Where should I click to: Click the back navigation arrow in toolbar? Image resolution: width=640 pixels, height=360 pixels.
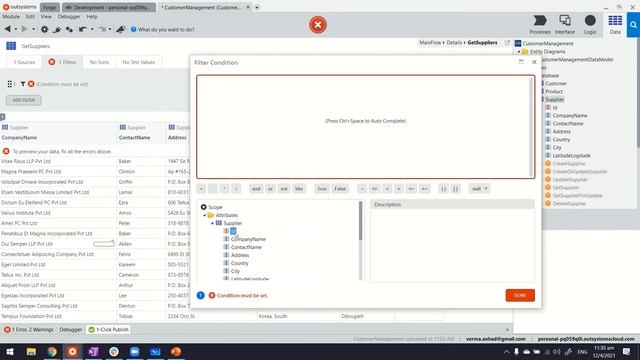(7, 29)
